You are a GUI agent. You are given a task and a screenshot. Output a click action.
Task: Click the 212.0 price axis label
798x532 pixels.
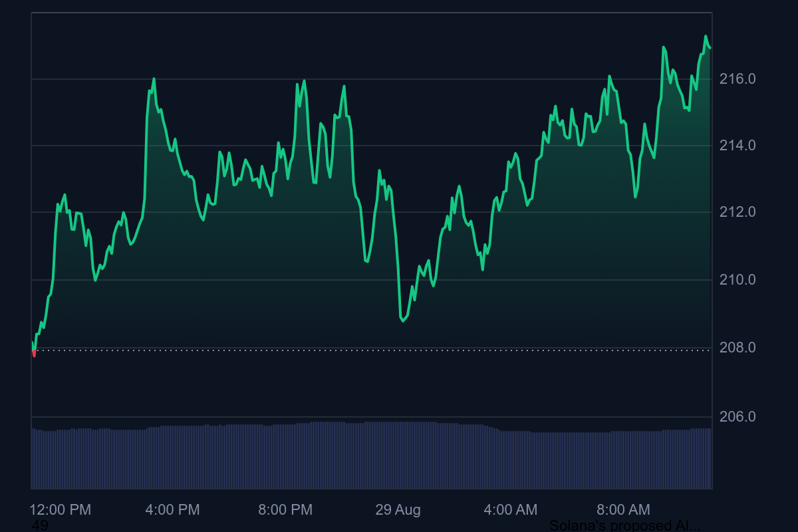737,212
